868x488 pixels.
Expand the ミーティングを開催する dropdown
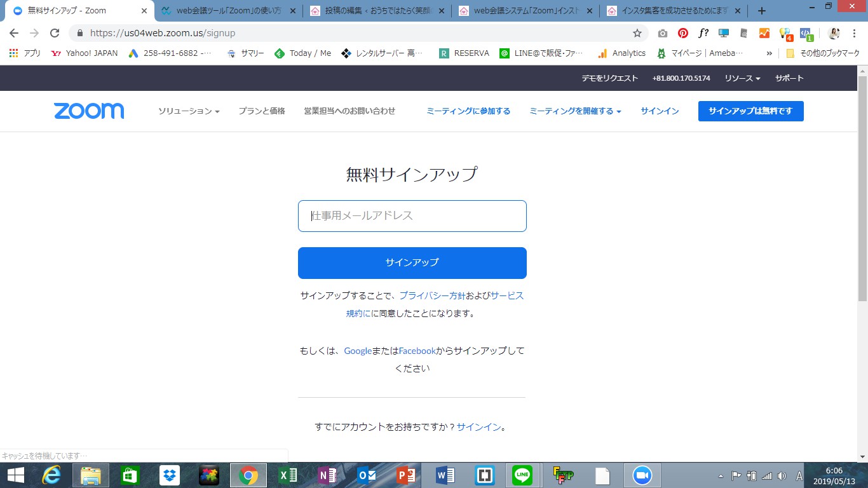575,111
